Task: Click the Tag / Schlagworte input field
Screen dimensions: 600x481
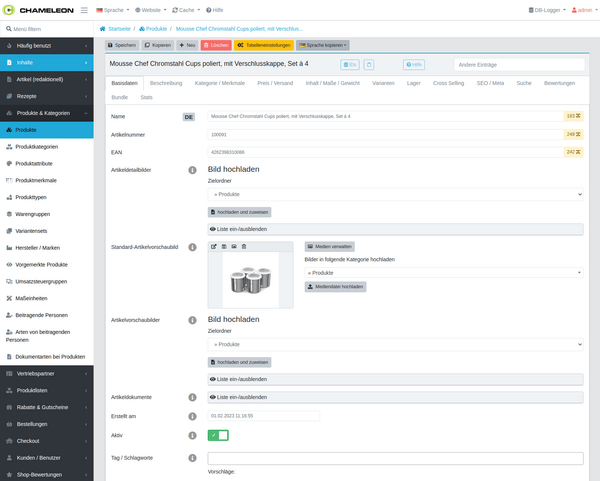Action: [x=395, y=456]
